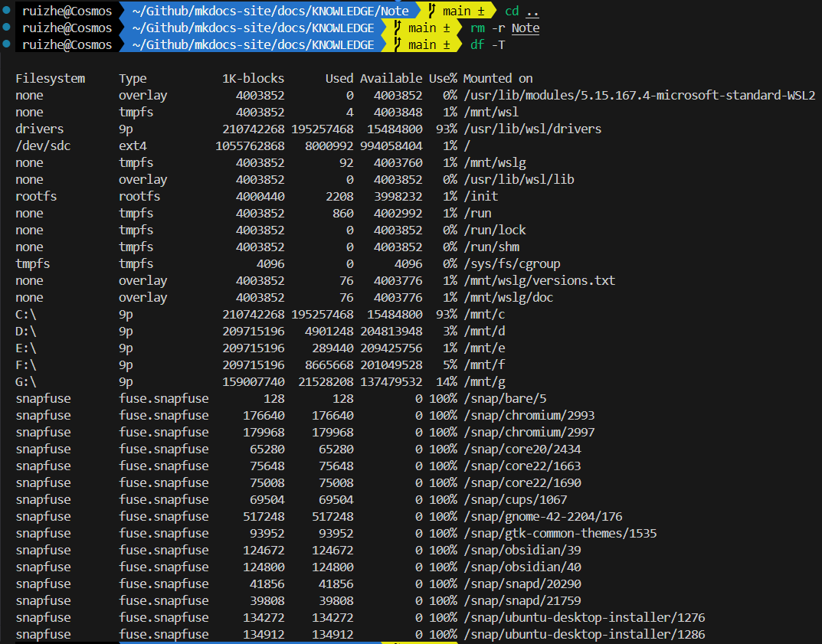This screenshot has height=644, width=822.
Task: Click the git branch icon on the df prompt
Action: pos(397,44)
